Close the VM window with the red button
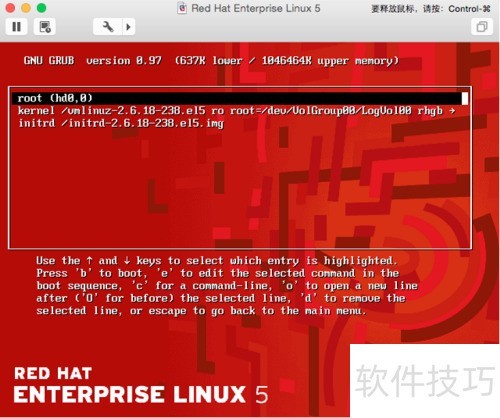The width and height of the screenshot is (500, 418). pos(10,8)
